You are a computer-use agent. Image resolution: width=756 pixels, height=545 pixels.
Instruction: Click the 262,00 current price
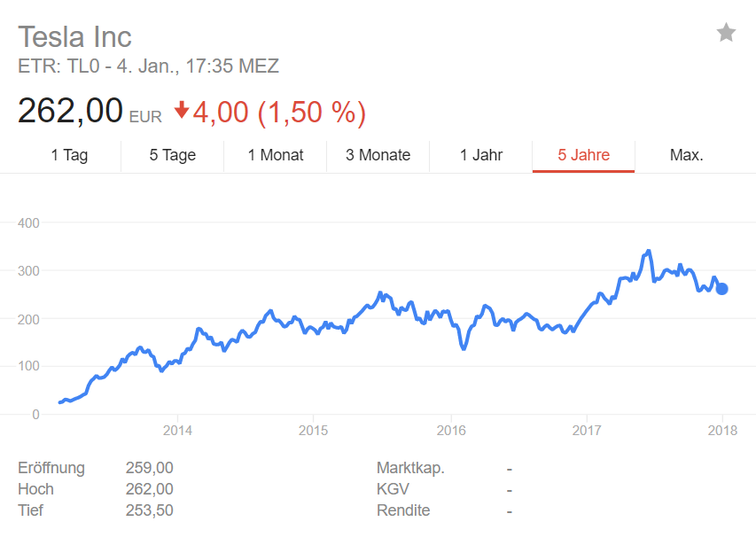pos(70,112)
